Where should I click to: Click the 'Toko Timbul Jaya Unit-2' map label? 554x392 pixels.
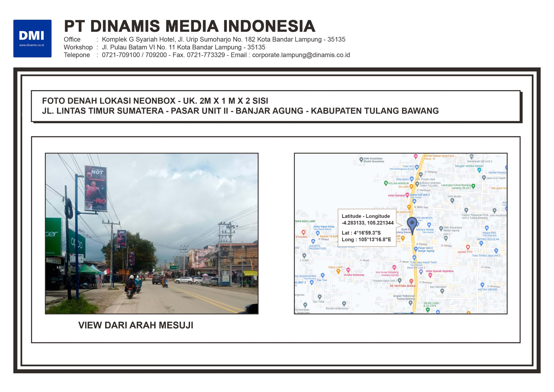point(486,255)
